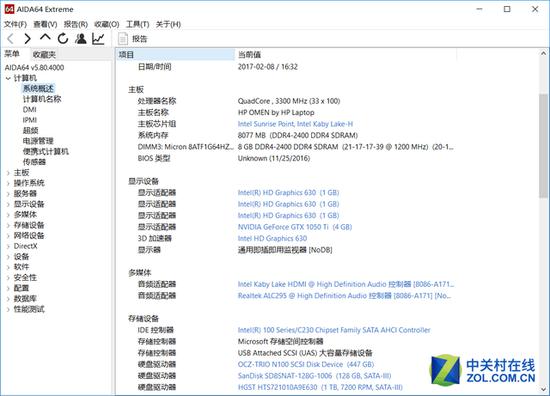Sort by the 当前值 column header
550x396 pixels.
tap(346, 54)
